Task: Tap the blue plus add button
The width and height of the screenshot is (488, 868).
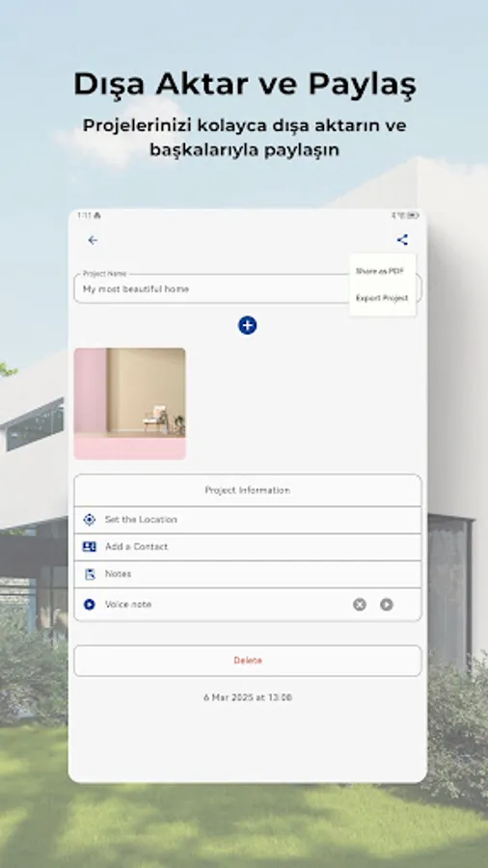Action: coord(247,325)
